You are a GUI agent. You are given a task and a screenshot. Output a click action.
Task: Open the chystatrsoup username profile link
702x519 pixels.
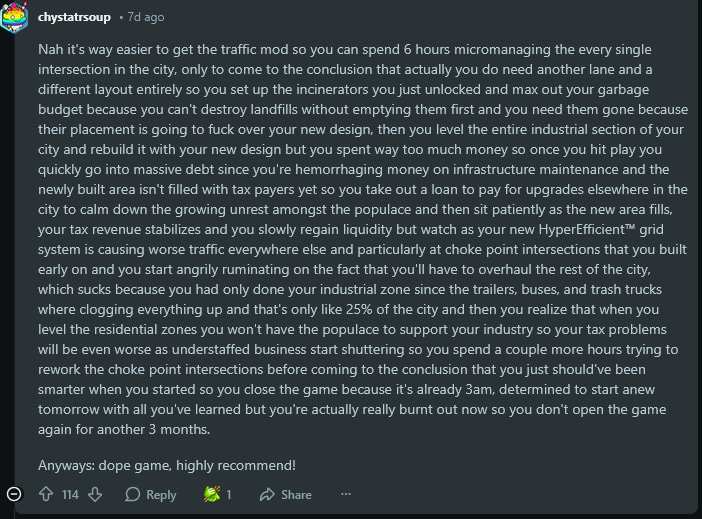74,18
